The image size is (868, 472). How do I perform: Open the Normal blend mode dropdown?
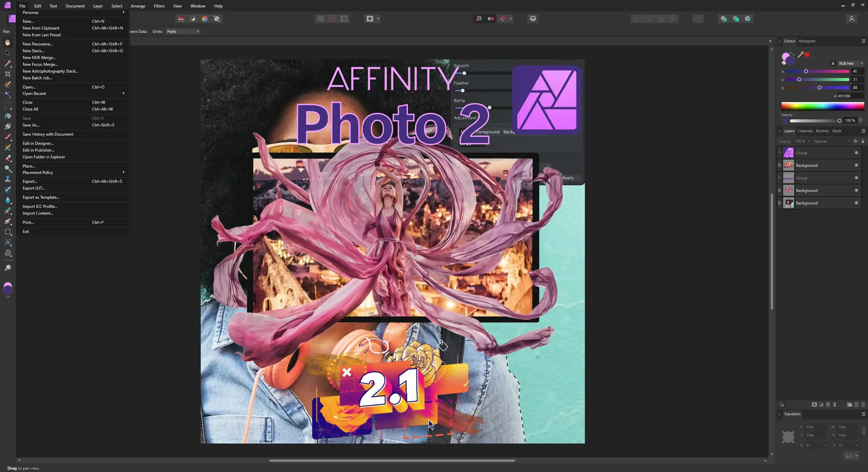pos(832,141)
